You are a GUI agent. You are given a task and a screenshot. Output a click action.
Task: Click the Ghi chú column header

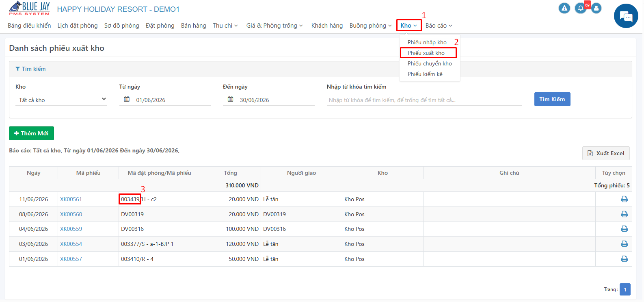(509, 173)
